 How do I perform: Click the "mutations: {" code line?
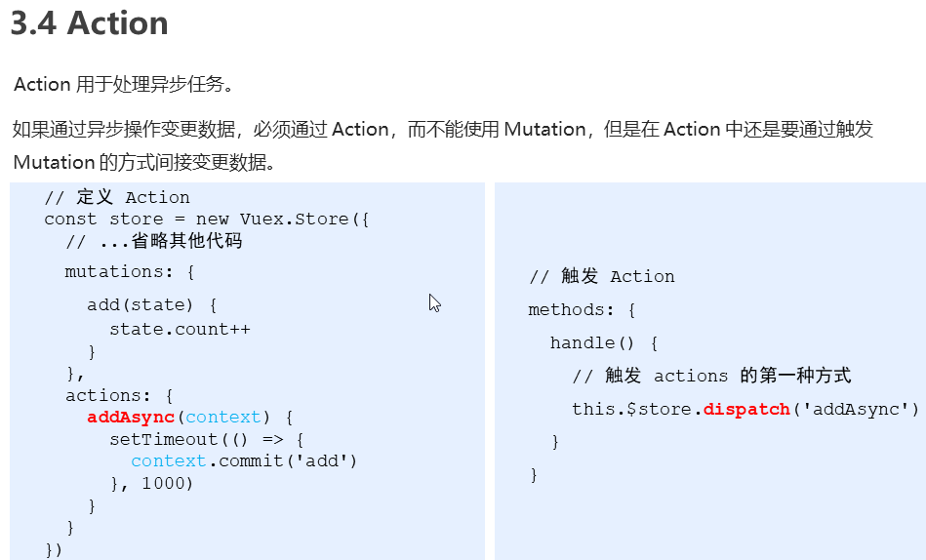point(130,272)
